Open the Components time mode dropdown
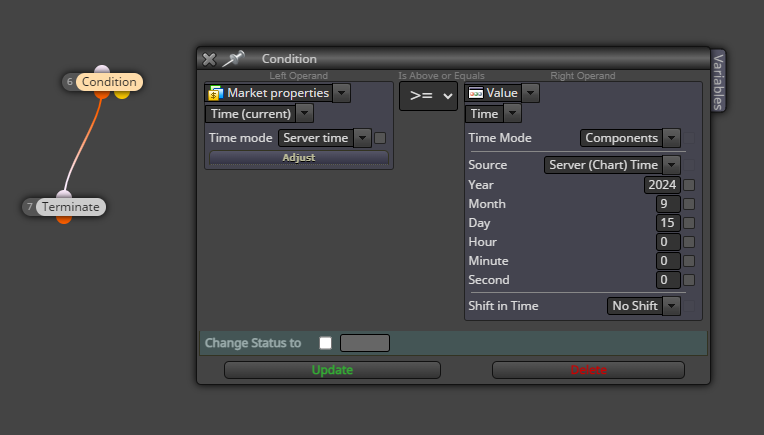The image size is (764, 435). point(671,138)
